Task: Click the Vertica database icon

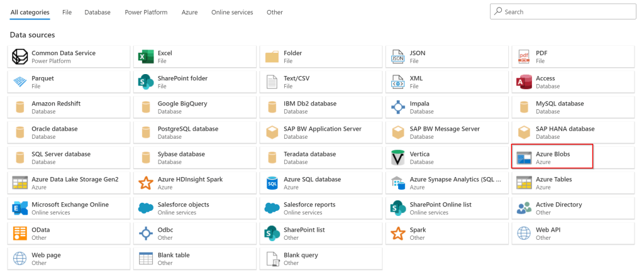Action: point(397,158)
